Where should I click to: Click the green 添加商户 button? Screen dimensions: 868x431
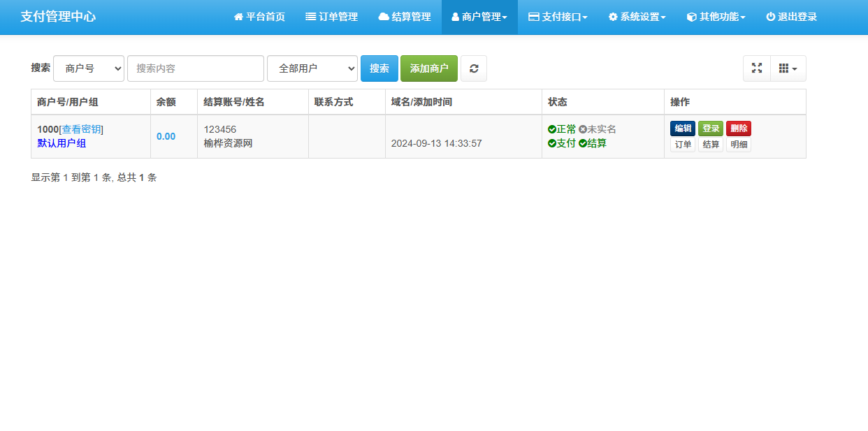tap(429, 68)
